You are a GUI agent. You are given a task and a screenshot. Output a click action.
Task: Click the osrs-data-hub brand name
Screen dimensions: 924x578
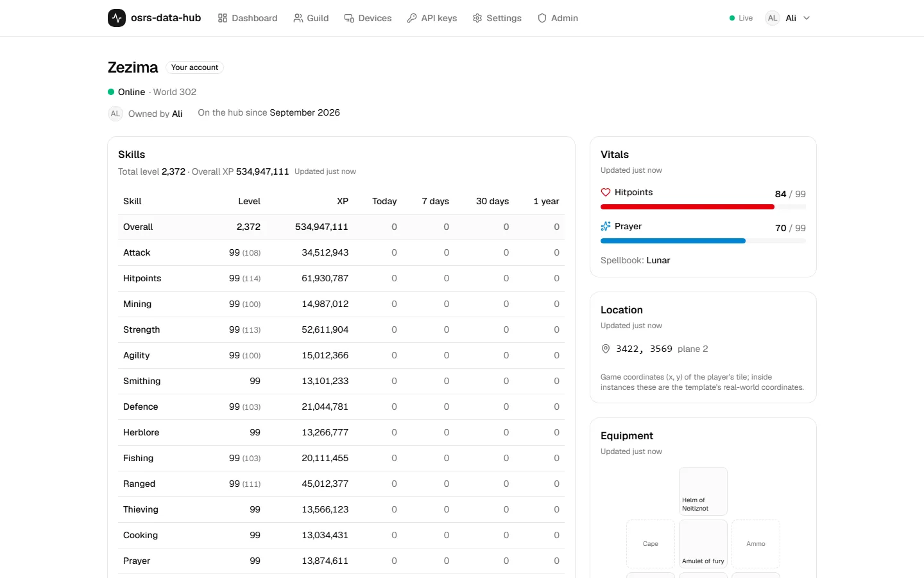166,18
